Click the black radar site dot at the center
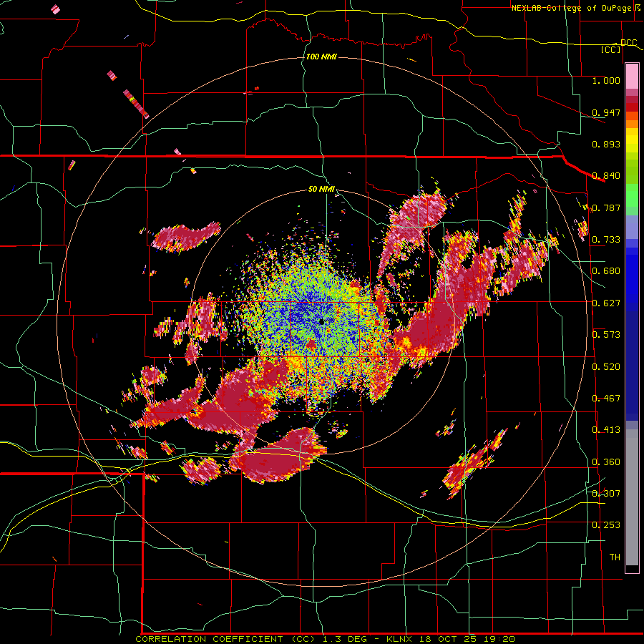644x644 pixels. click(x=321, y=322)
